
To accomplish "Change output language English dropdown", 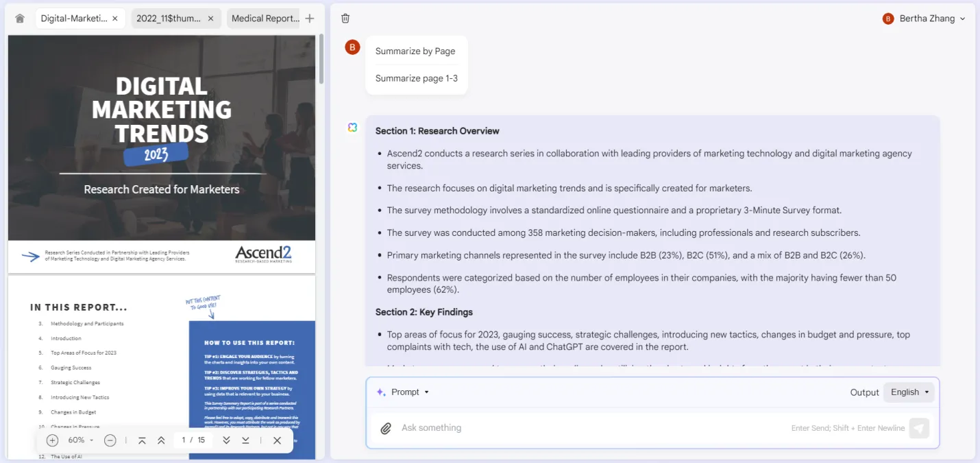I will coord(909,392).
